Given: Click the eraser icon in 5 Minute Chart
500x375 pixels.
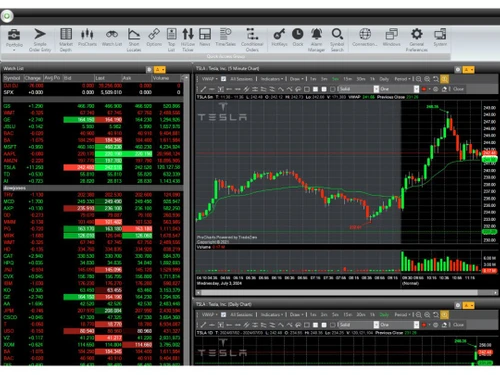Looking at the screenshot, I should tap(444, 89).
